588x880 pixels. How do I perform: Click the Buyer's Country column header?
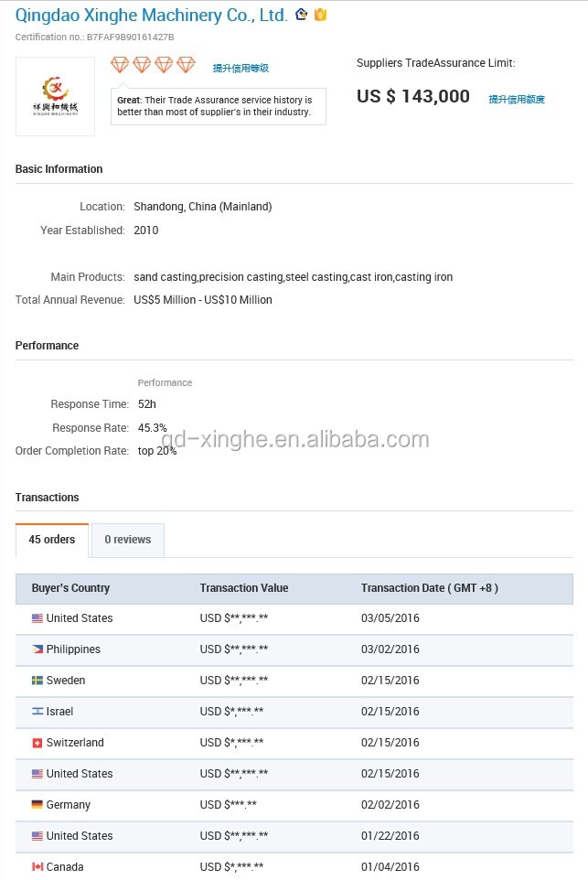pyautogui.click(x=70, y=588)
